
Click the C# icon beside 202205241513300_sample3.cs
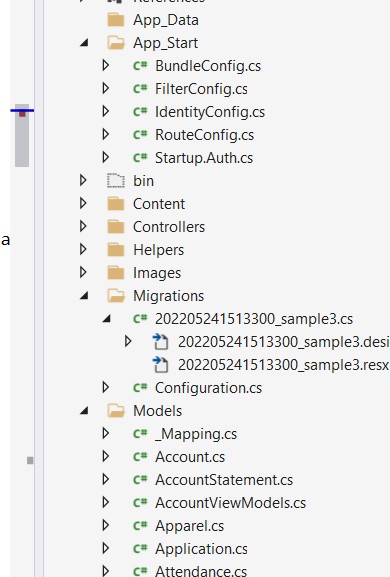(140, 319)
